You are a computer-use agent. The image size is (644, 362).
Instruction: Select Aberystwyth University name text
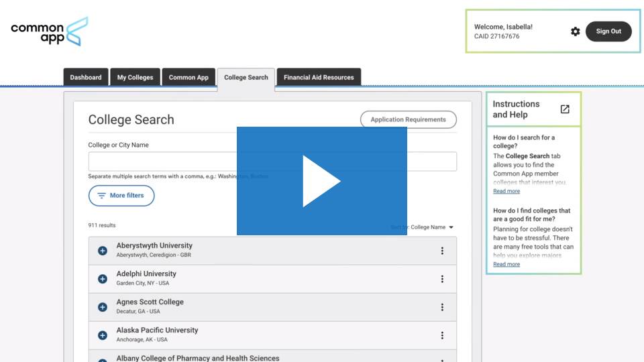pos(154,245)
